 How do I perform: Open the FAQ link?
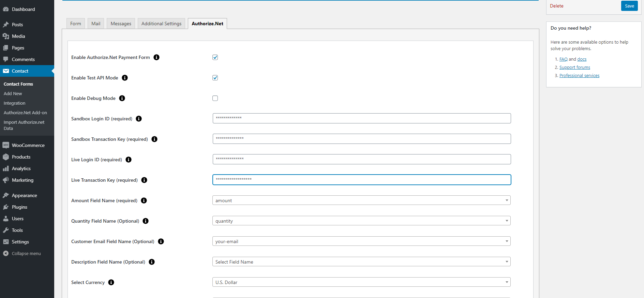(x=564, y=59)
